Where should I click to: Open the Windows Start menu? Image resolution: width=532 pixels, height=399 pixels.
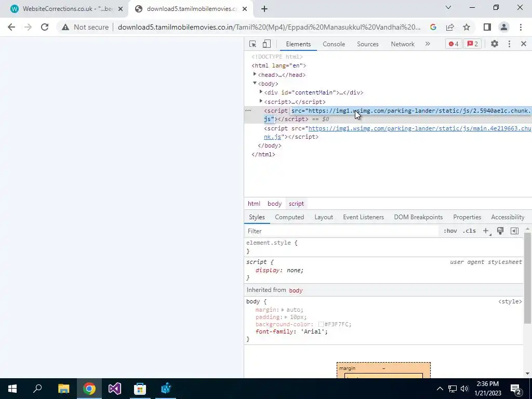coord(12,389)
